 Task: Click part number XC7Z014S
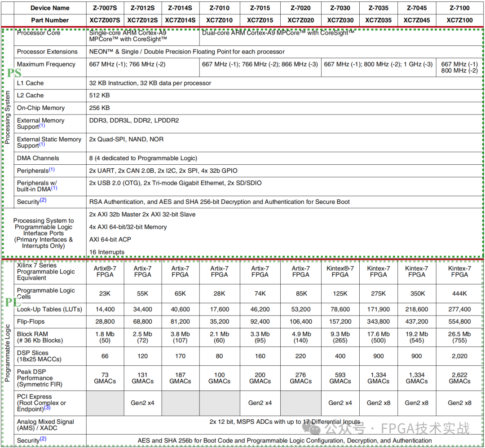coord(180,20)
